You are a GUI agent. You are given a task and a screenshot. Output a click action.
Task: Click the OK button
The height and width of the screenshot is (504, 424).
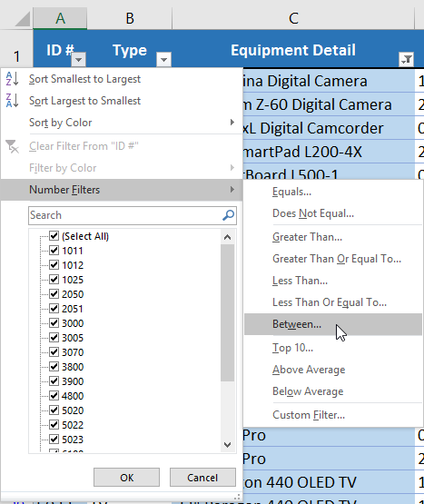[126, 478]
